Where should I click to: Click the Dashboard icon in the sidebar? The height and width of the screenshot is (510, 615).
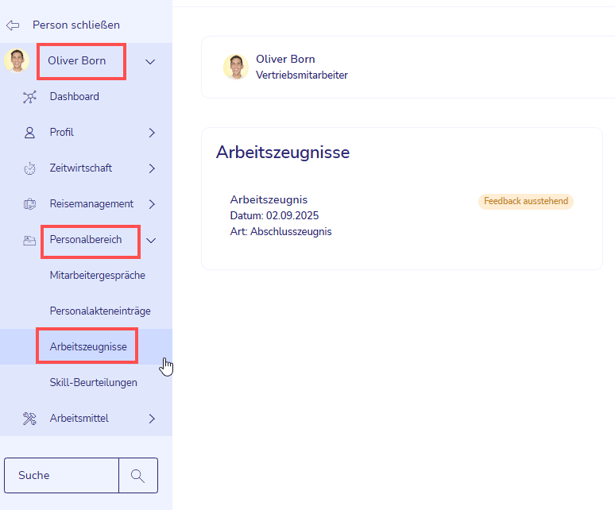click(30, 97)
